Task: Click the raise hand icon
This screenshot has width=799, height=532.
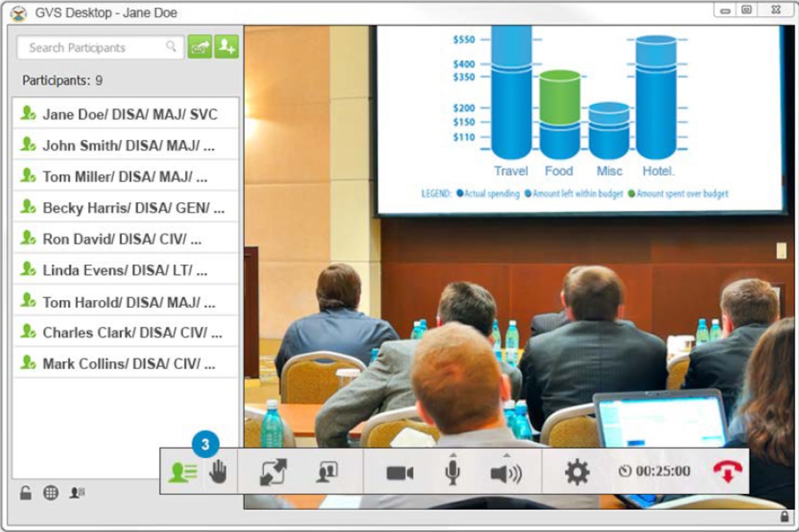Action: (x=217, y=473)
